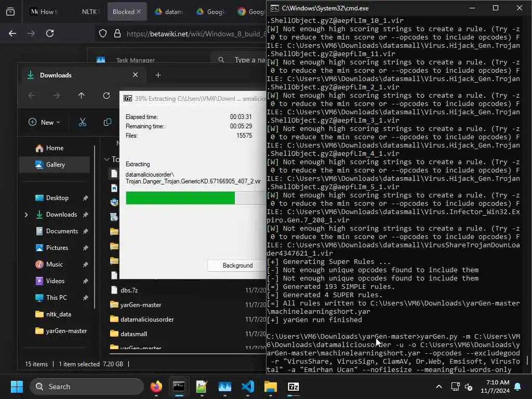Click the green extraction progress bar
This screenshot has width=532, height=399.
coord(180,198)
